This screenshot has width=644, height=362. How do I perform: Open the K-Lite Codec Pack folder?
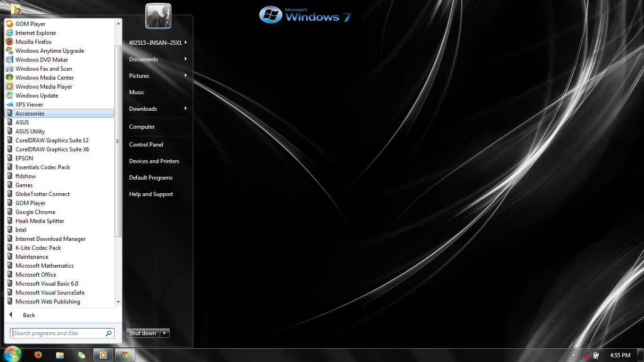59,248
